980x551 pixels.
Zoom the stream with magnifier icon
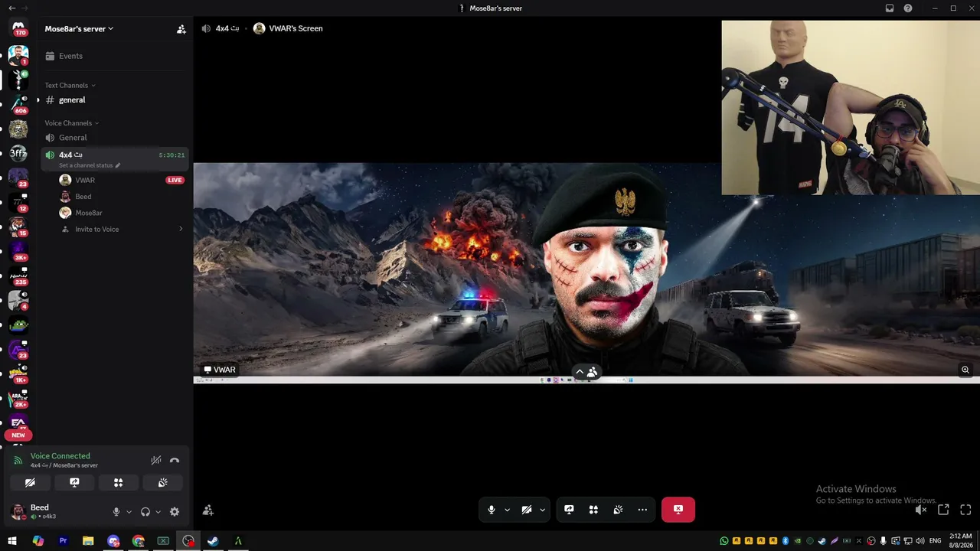(965, 370)
